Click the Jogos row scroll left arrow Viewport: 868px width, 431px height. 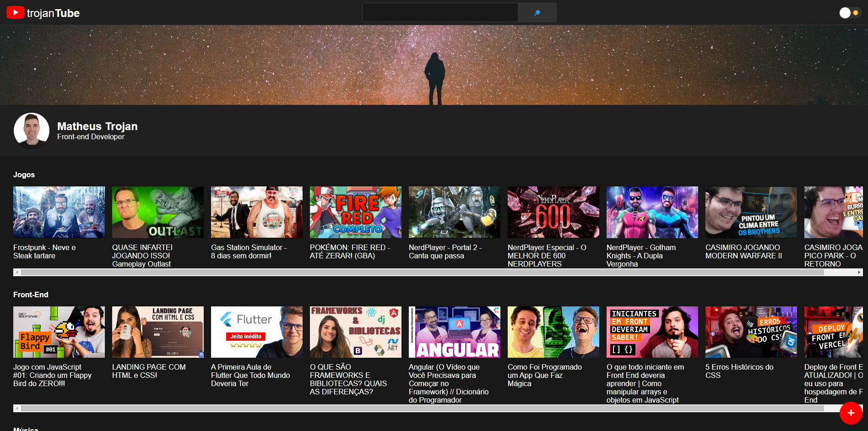pos(17,272)
